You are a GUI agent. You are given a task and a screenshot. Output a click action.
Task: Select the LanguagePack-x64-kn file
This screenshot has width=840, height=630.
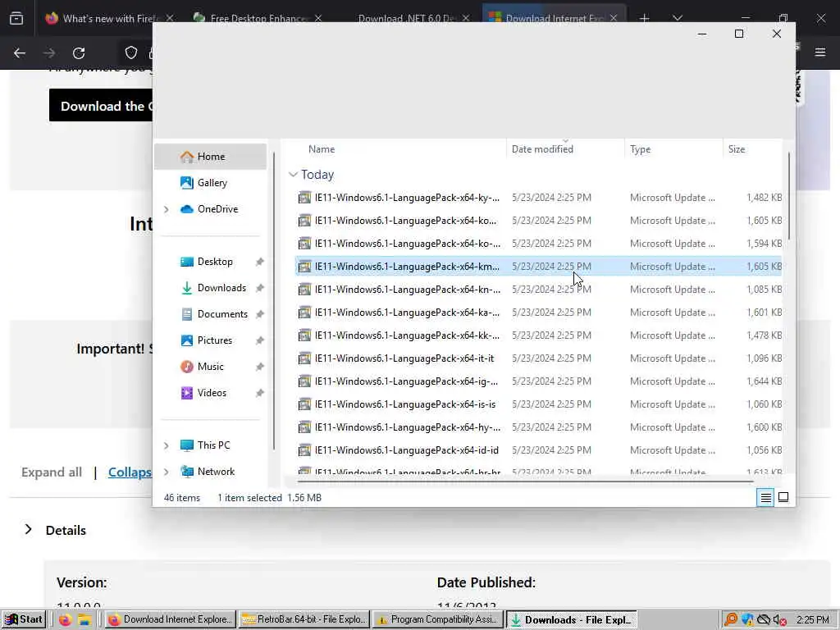(538, 290)
